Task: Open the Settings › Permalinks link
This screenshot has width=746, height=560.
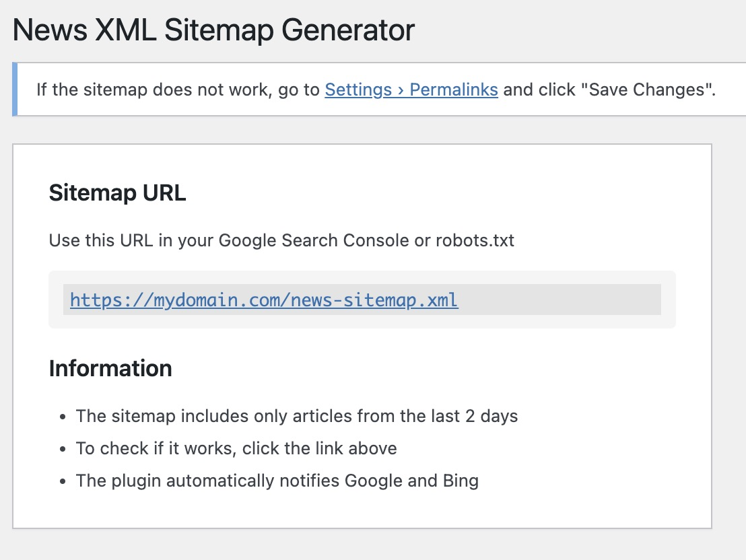Action: click(x=411, y=90)
